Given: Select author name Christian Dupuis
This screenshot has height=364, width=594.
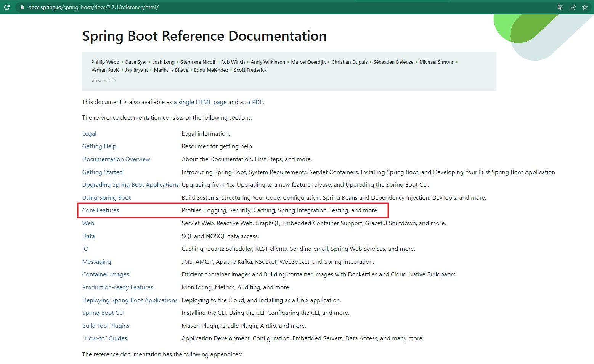Looking at the screenshot, I should click(350, 62).
